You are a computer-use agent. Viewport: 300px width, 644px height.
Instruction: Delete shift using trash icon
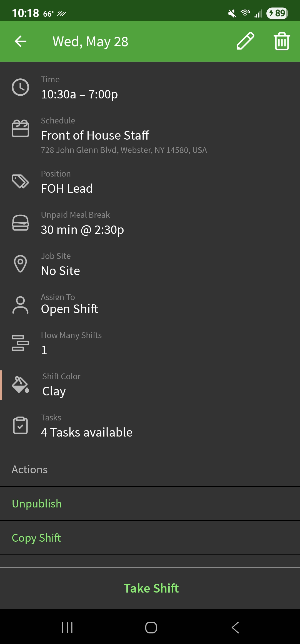281,41
